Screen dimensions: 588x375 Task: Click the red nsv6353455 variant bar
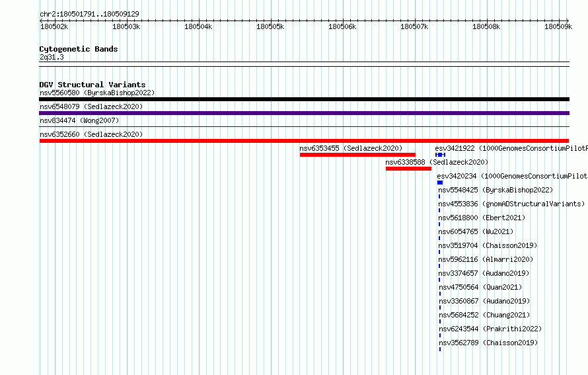(357, 155)
